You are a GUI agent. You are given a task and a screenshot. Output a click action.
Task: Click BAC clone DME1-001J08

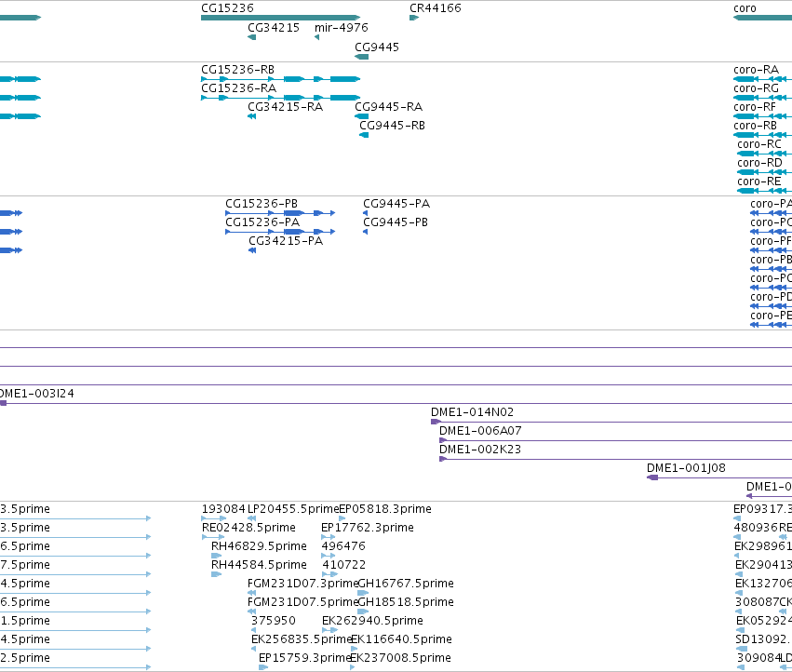coord(719,478)
